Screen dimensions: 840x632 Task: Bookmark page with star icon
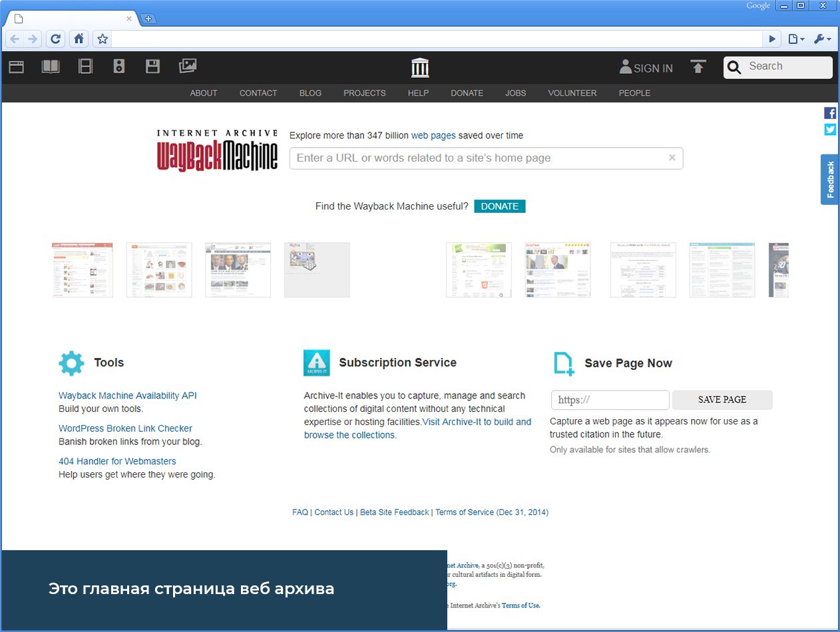click(103, 39)
